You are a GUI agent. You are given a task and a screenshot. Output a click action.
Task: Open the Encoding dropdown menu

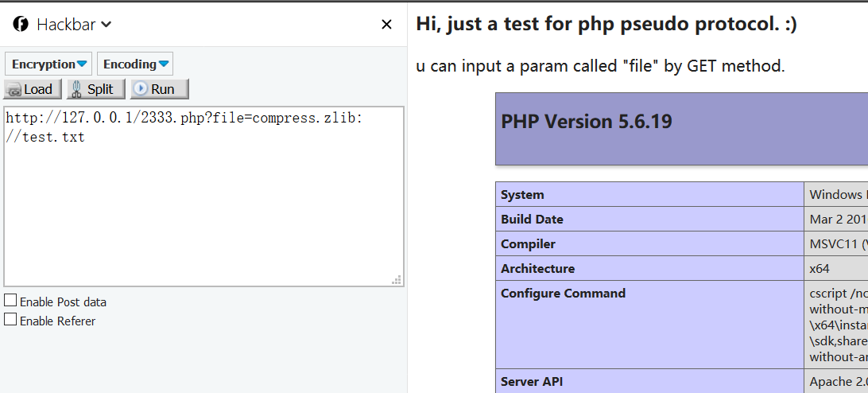click(135, 64)
